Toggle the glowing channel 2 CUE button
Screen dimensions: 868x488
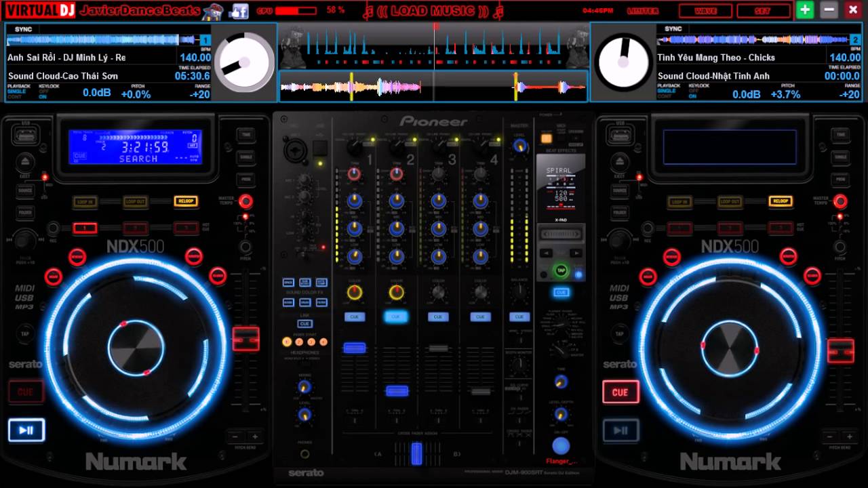(x=396, y=317)
